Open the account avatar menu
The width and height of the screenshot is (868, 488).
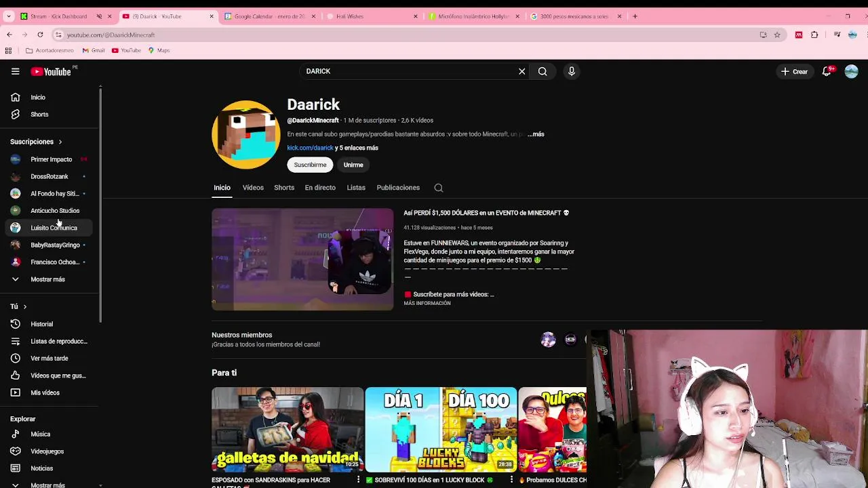tap(851, 71)
